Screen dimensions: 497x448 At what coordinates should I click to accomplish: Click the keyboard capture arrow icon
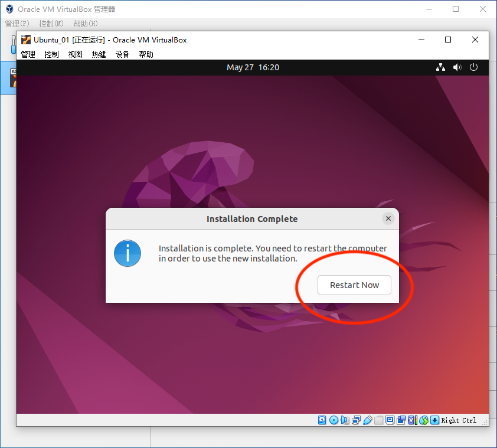434,420
